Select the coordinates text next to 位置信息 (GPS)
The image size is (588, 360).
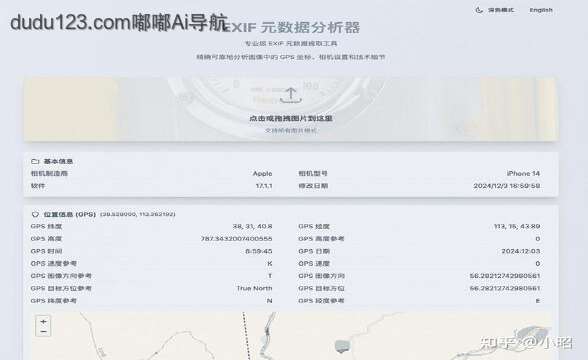coord(138,214)
